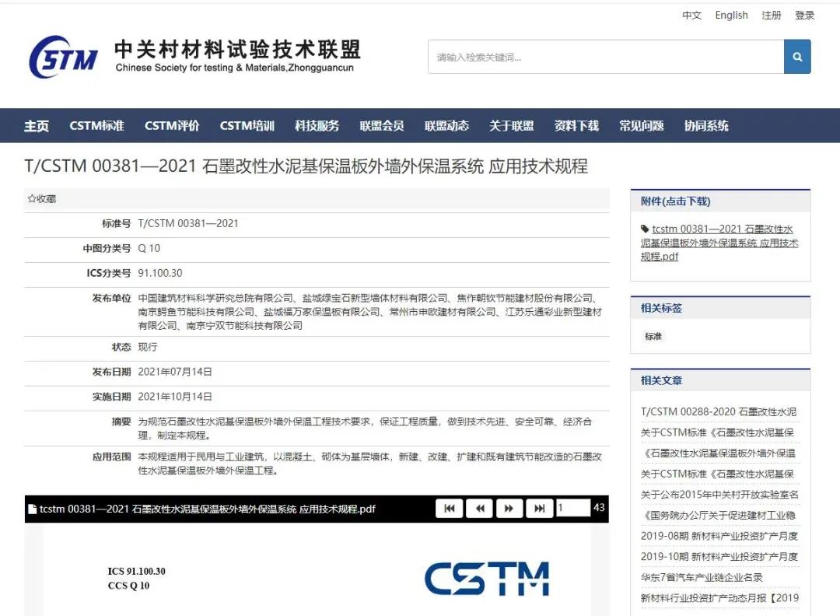Switch language to English

coord(731,16)
